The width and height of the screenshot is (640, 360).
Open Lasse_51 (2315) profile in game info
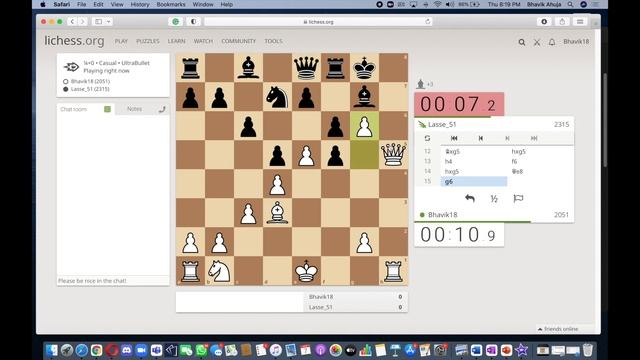[x=90, y=89]
